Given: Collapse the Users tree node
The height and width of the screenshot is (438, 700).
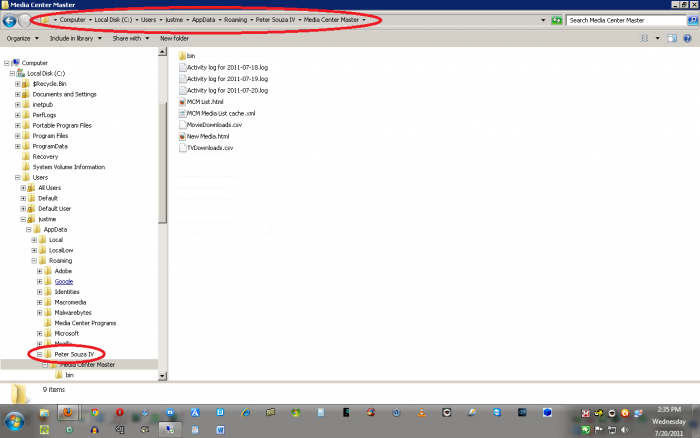Looking at the screenshot, I should tap(17, 177).
